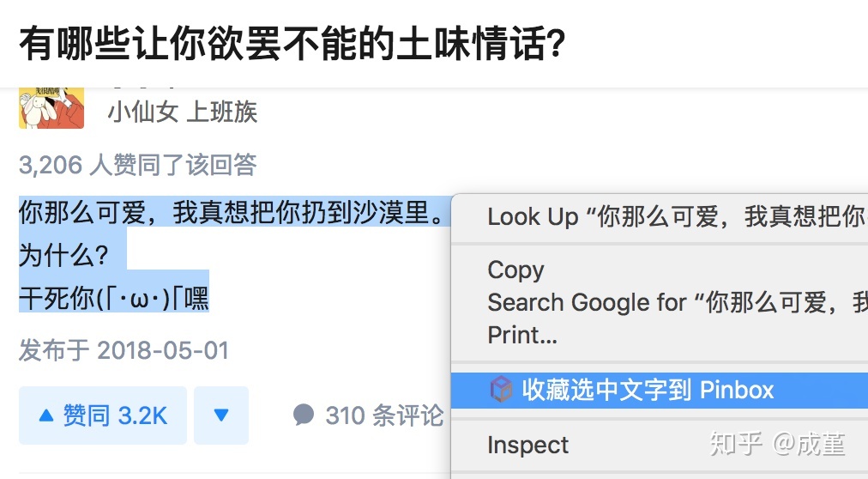Choose Inspect from the context menu
The image size is (868, 479).
point(527,445)
